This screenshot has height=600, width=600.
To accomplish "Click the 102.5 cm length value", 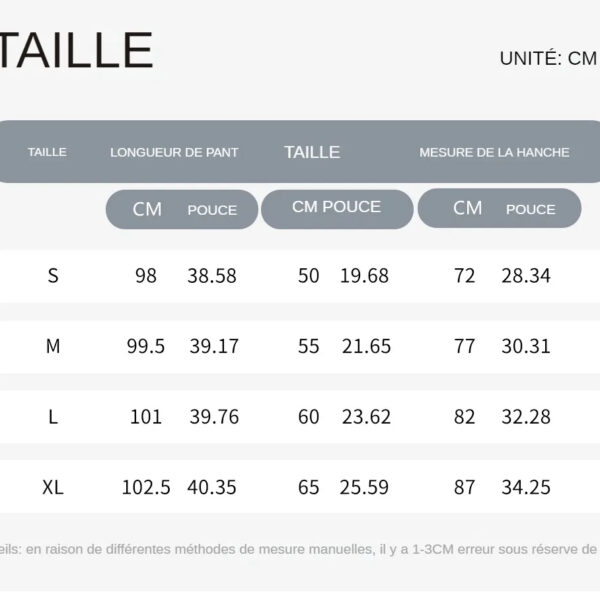I will pyautogui.click(x=146, y=488).
